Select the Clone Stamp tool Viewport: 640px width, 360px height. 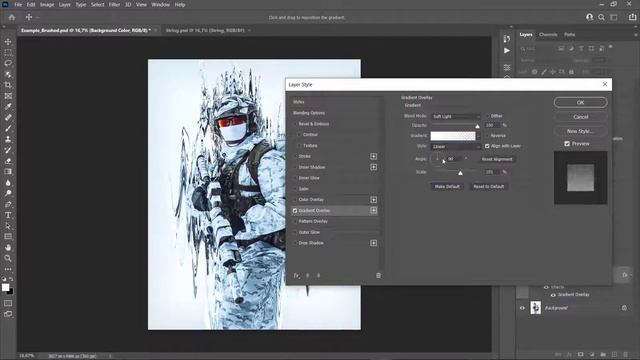[8, 139]
